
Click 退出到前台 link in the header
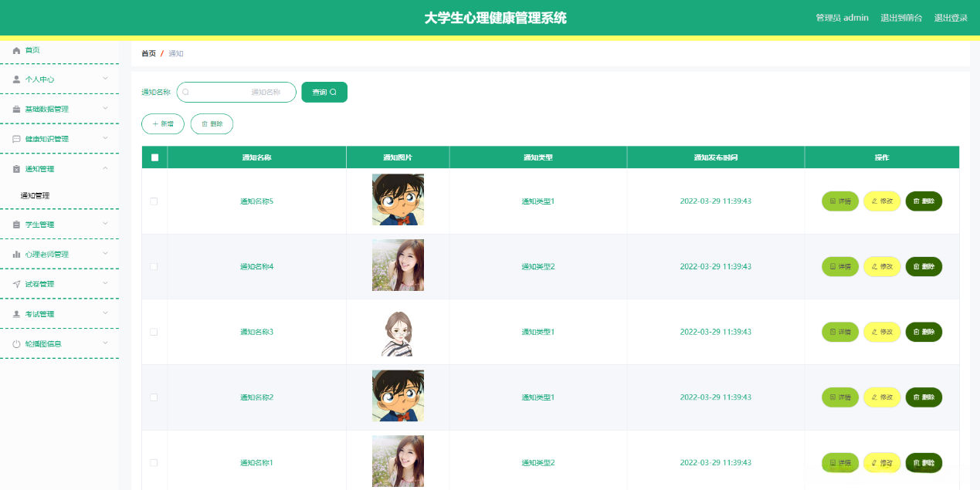coord(901,18)
